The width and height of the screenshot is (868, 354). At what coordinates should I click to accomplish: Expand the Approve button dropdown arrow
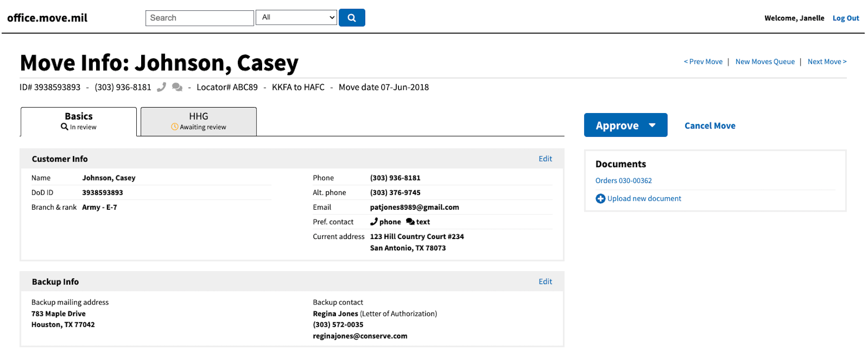pos(652,125)
